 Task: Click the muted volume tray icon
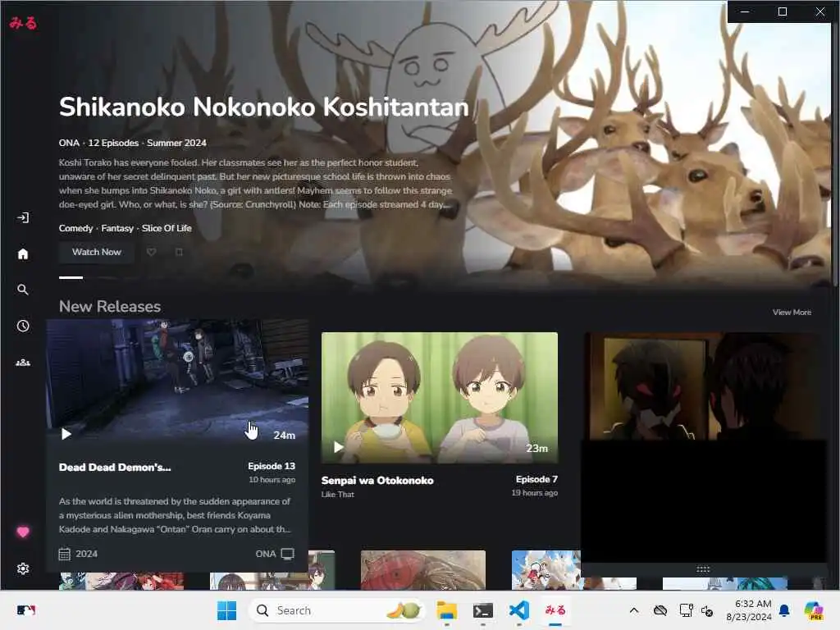pyautogui.click(x=707, y=610)
